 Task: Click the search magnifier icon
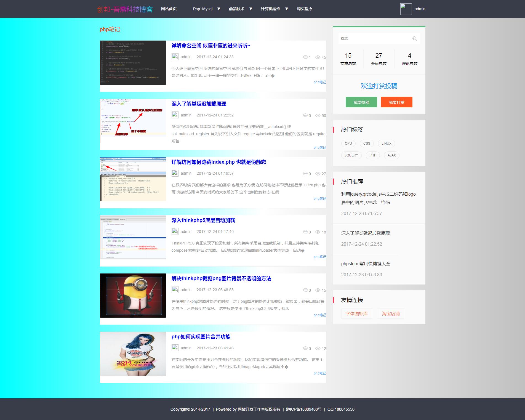pyautogui.click(x=414, y=39)
